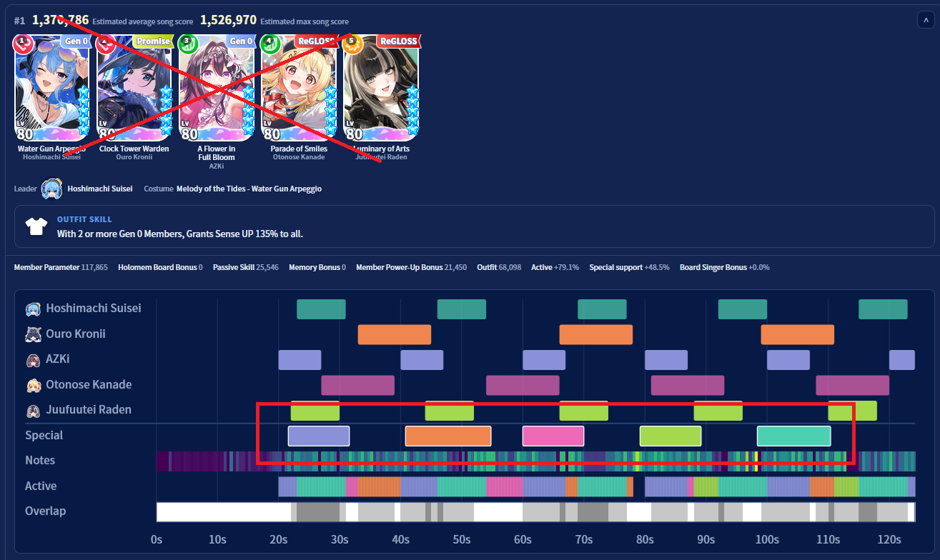Open the Luminary of Arts Raden card

coord(381,87)
